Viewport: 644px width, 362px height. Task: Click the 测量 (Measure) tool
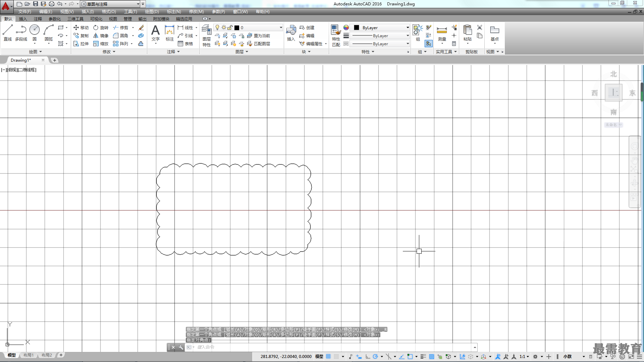442,34
